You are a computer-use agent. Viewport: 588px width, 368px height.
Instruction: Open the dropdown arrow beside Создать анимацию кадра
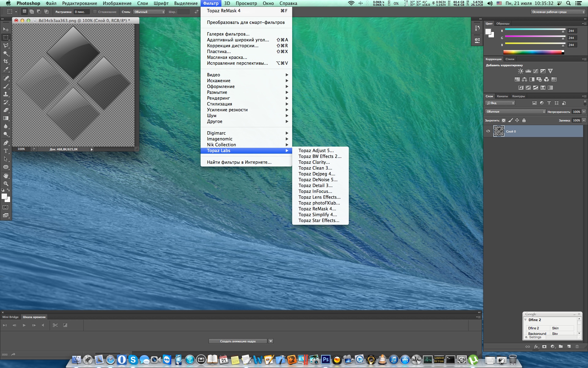pyautogui.click(x=271, y=341)
